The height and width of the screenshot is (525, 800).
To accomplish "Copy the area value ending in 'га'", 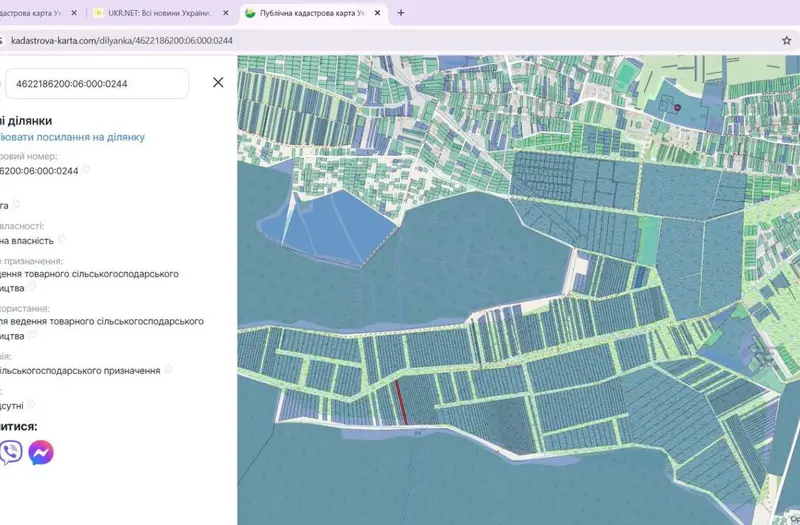I will (x=16, y=205).
